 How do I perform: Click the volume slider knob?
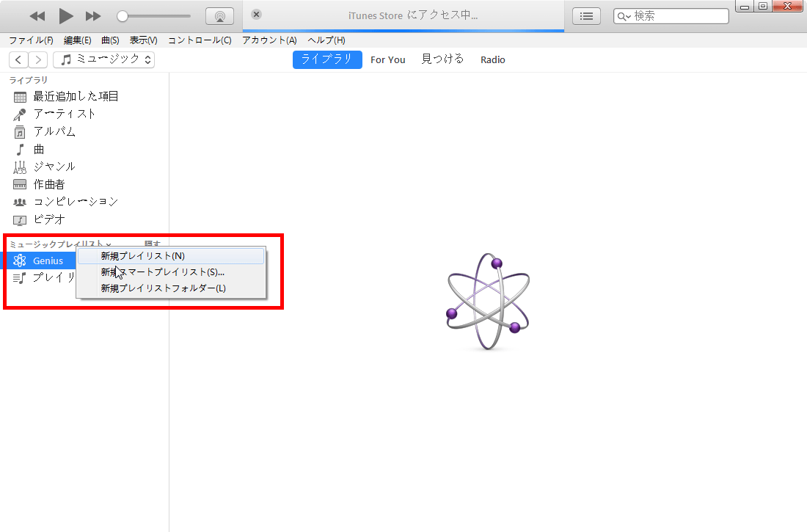click(x=123, y=16)
